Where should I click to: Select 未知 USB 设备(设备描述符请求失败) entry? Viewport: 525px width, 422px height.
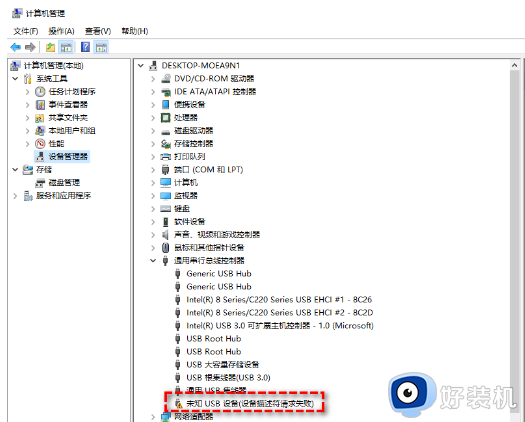coord(250,404)
